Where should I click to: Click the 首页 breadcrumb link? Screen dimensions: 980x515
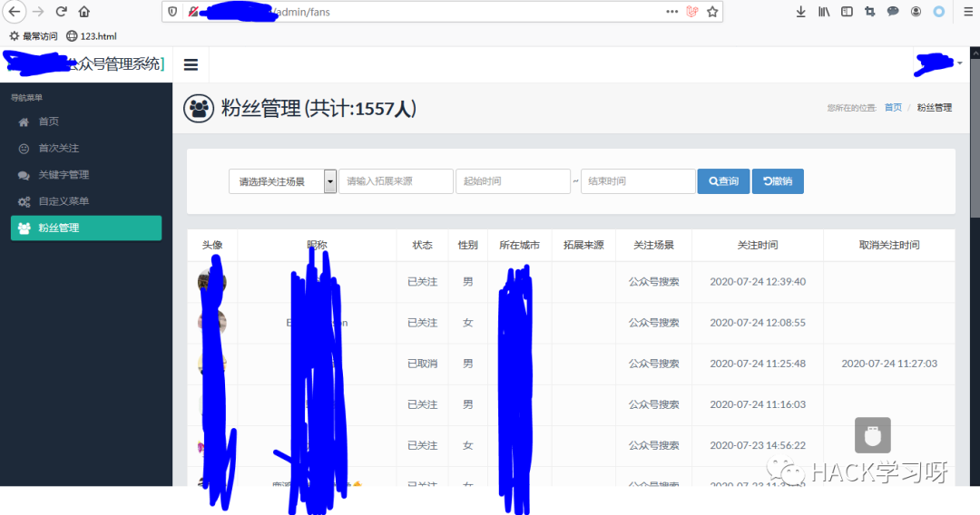tap(893, 107)
